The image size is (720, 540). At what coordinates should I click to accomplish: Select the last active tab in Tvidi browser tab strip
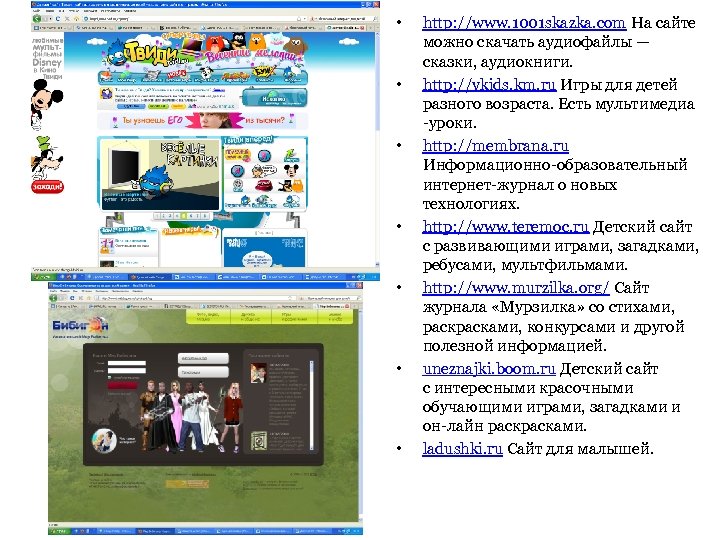click(345, 28)
